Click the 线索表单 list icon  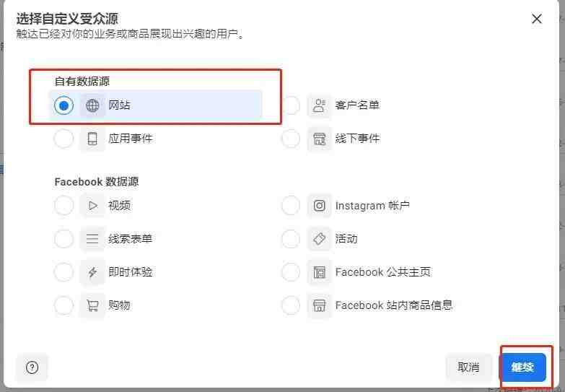(92, 239)
